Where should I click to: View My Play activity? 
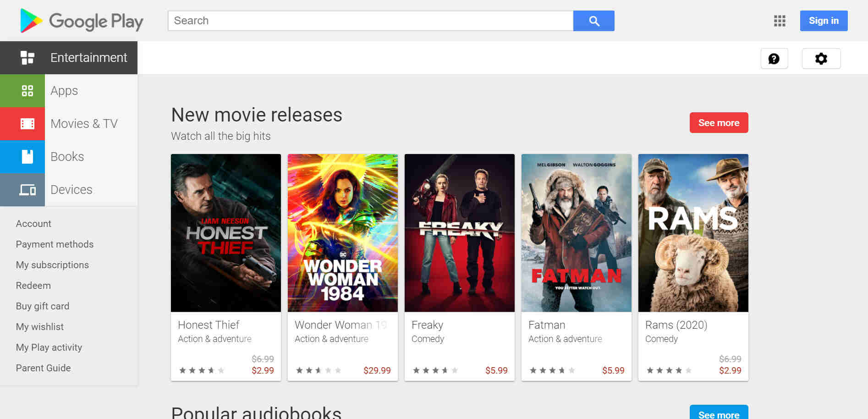(49, 347)
